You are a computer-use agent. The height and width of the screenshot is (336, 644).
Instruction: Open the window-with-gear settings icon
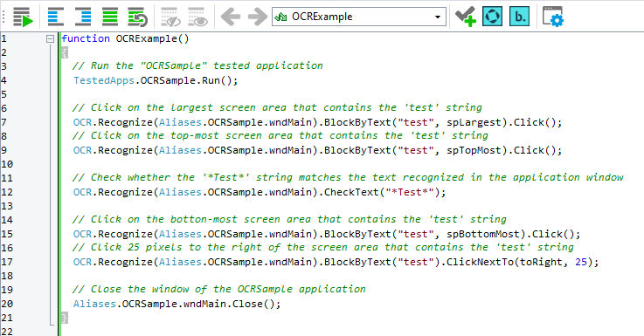point(553,17)
